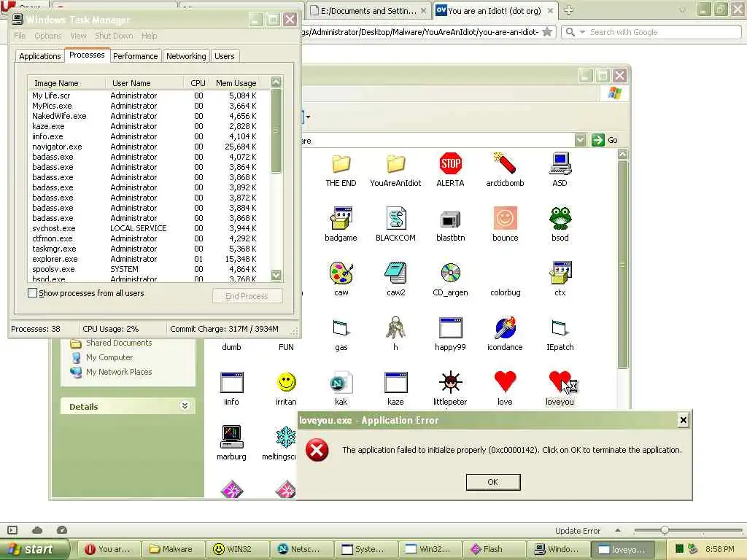Select the CD_argen disc icon
The width and height of the screenshot is (747, 560).
450,273
